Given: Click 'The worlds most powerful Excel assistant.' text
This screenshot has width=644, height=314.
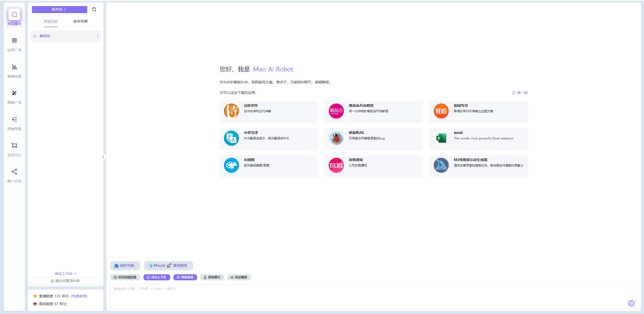Looking at the screenshot, I should pos(484,138).
